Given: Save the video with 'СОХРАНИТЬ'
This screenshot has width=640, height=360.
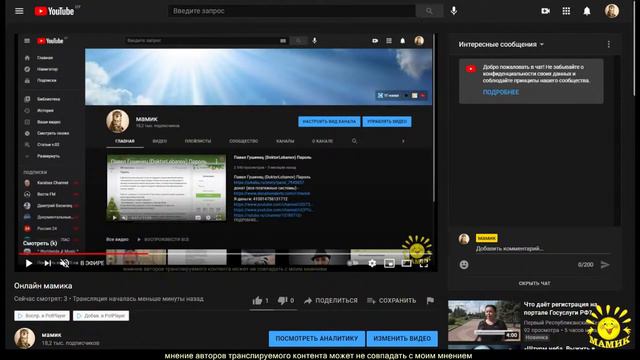Looking at the screenshot, I should (x=391, y=300).
